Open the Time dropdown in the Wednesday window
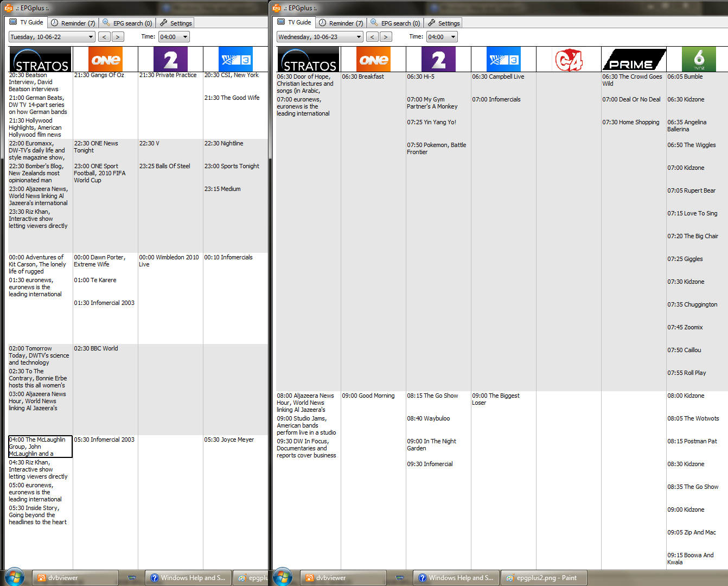 [x=442, y=37]
